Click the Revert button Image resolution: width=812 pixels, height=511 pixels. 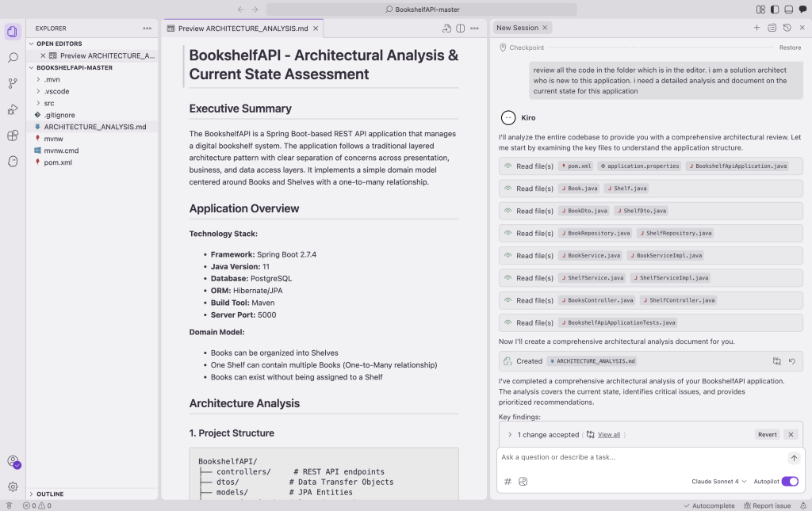[x=766, y=434]
